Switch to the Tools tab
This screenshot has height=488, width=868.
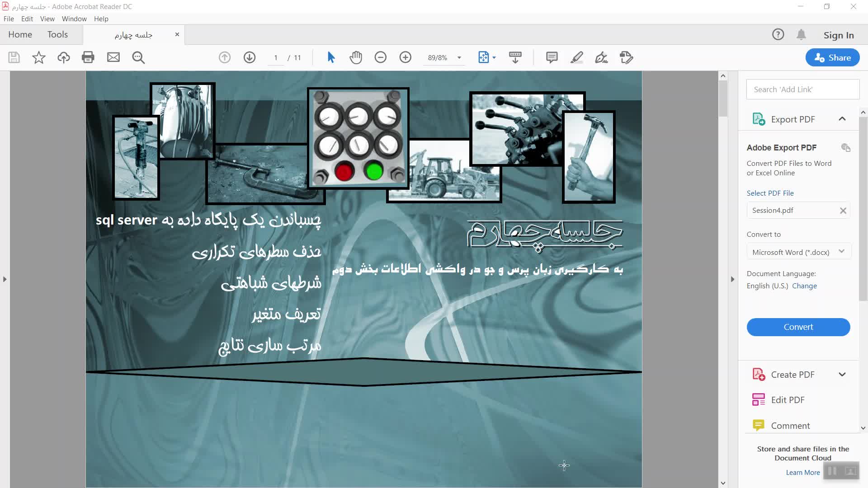click(57, 35)
